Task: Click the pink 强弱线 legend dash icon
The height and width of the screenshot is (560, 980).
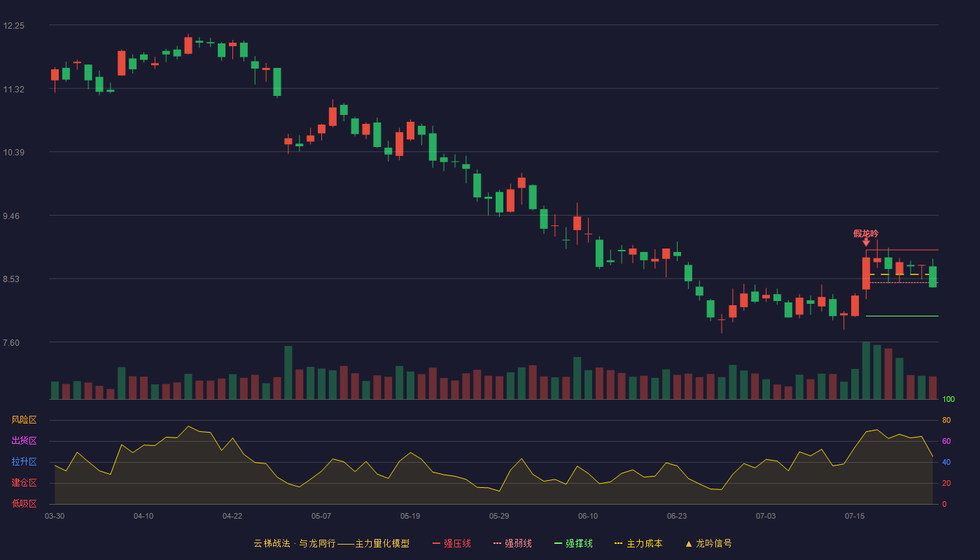Action: tap(497, 543)
